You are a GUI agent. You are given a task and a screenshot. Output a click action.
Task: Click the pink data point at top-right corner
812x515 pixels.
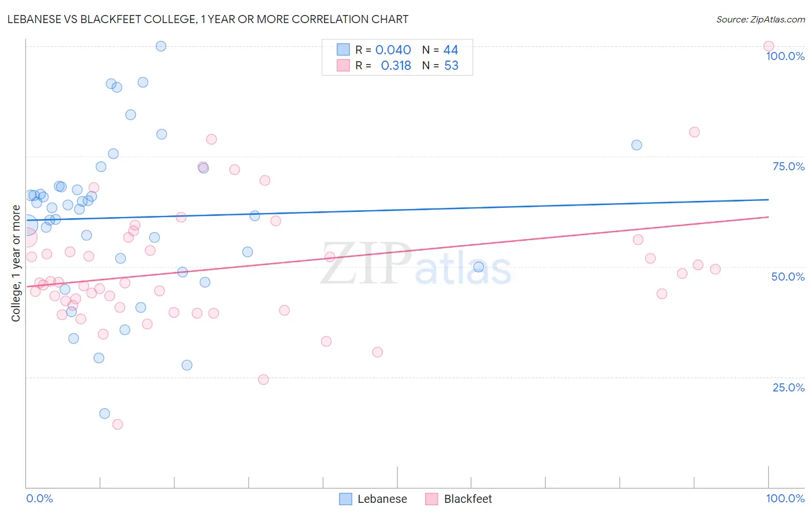point(769,46)
